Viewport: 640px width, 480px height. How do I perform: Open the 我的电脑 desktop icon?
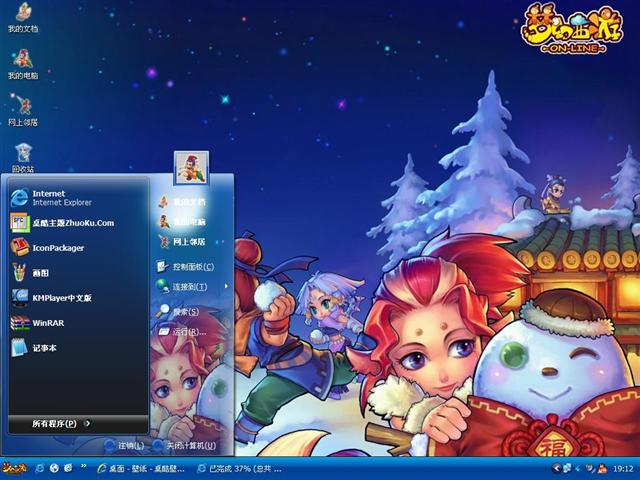tap(23, 64)
